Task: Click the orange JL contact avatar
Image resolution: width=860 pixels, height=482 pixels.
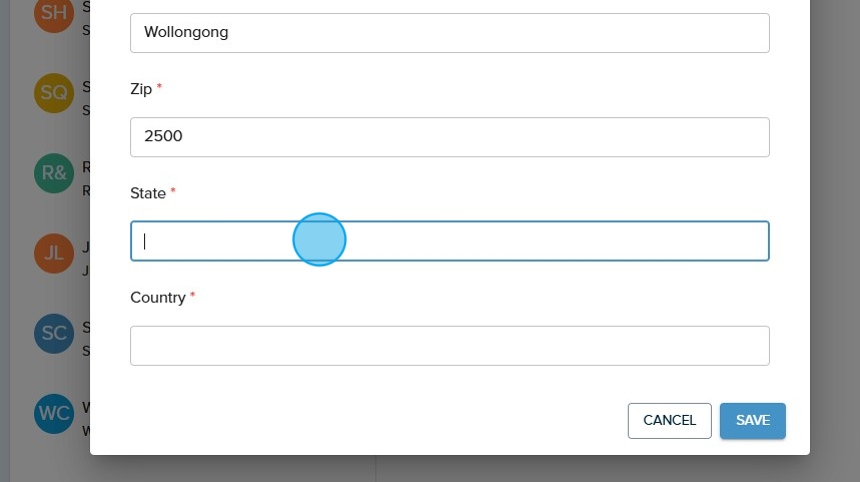Action: pyautogui.click(x=53, y=253)
